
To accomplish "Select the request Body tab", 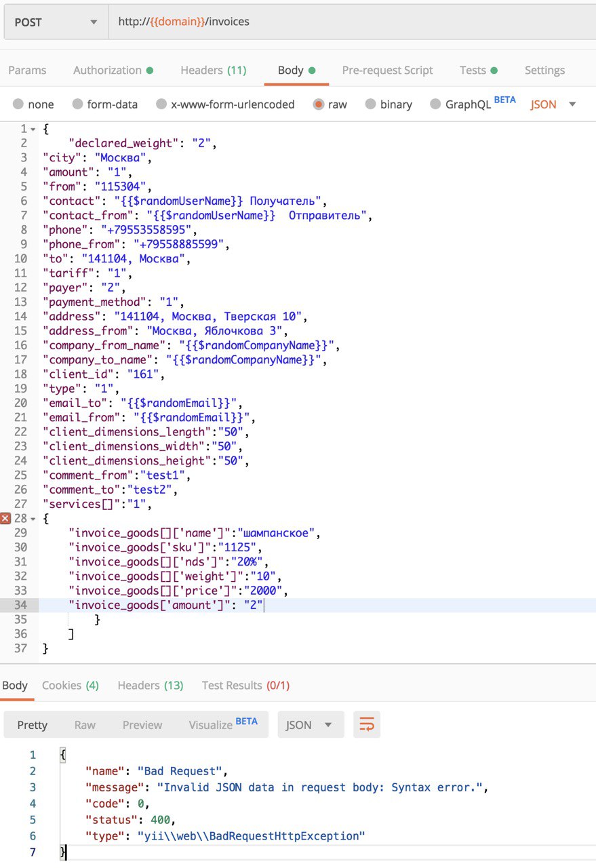I will (296, 70).
